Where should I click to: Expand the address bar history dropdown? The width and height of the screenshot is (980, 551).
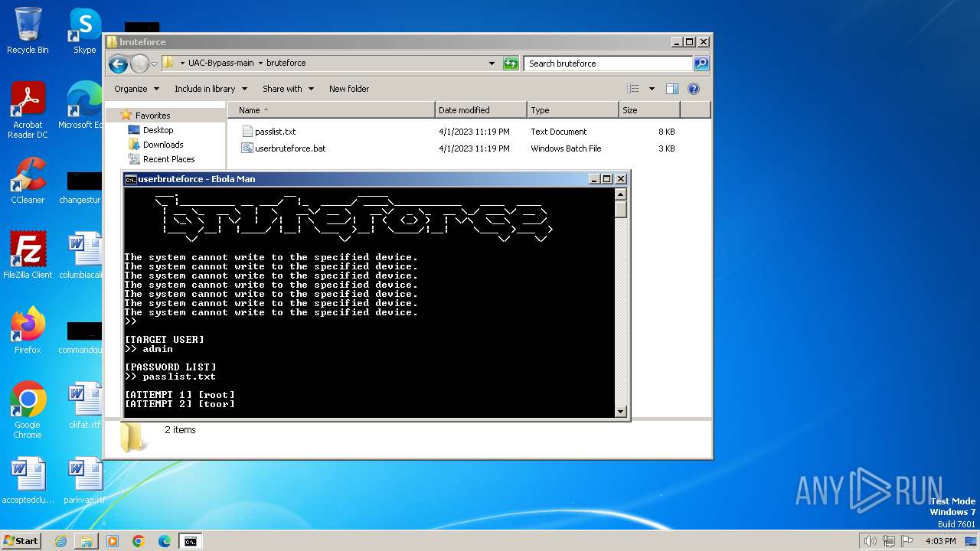pos(492,64)
